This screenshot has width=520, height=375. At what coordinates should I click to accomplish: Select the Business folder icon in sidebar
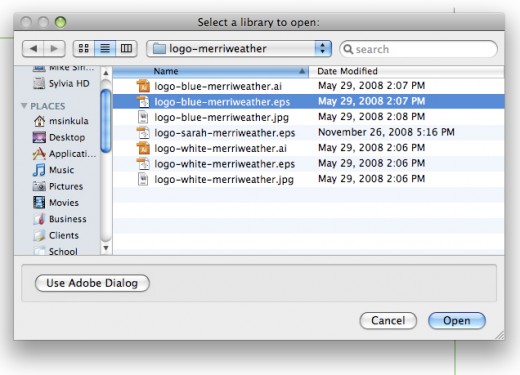point(39,219)
